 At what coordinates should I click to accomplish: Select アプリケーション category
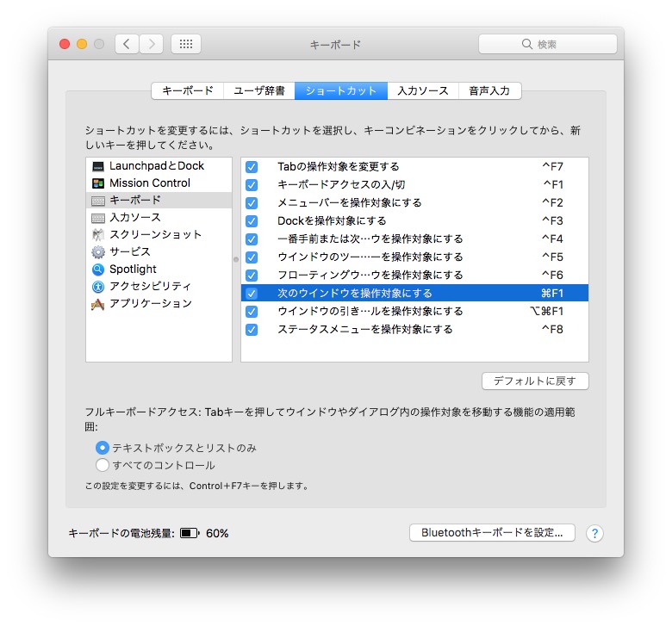tap(159, 304)
